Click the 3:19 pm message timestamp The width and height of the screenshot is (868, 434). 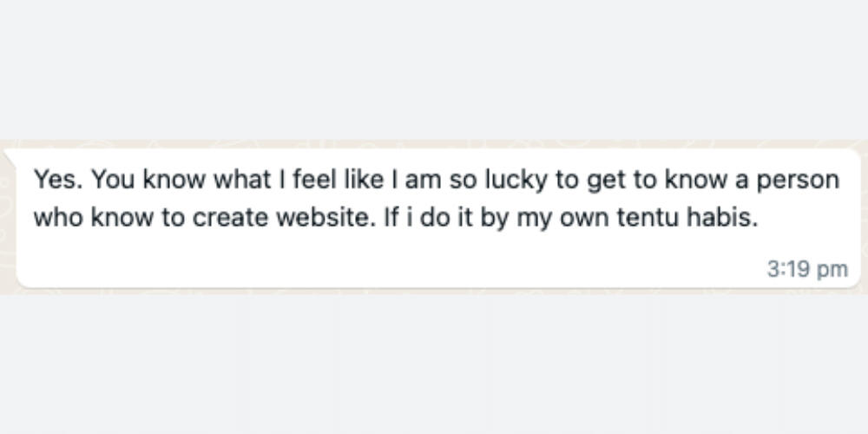coord(807,269)
